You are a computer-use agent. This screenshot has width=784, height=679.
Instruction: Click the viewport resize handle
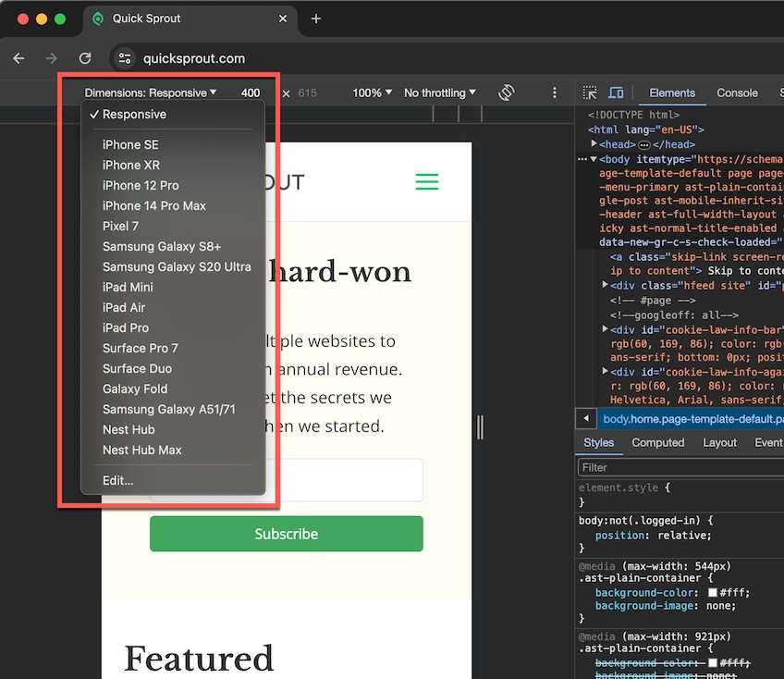coord(480,426)
